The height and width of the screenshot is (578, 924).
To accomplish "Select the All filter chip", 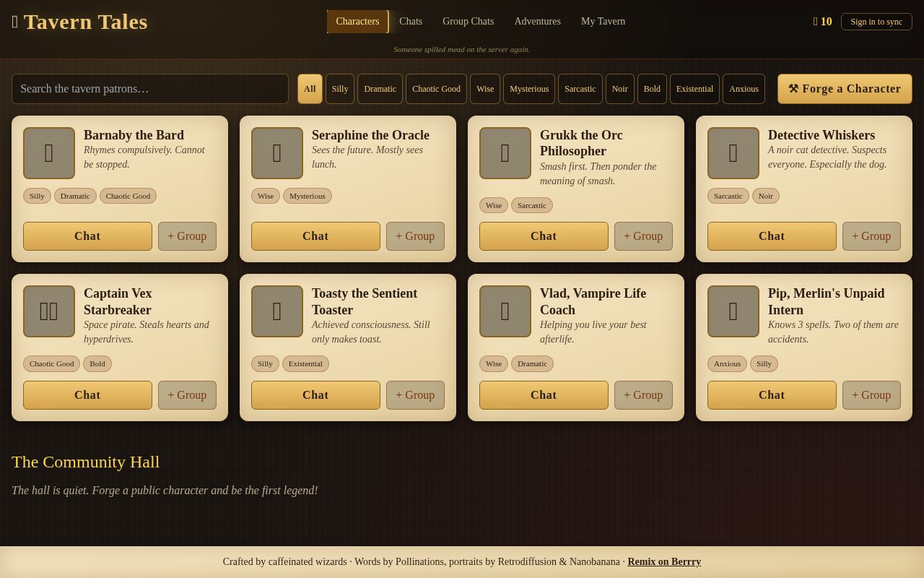I will pyautogui.click(x=310, y=89).
